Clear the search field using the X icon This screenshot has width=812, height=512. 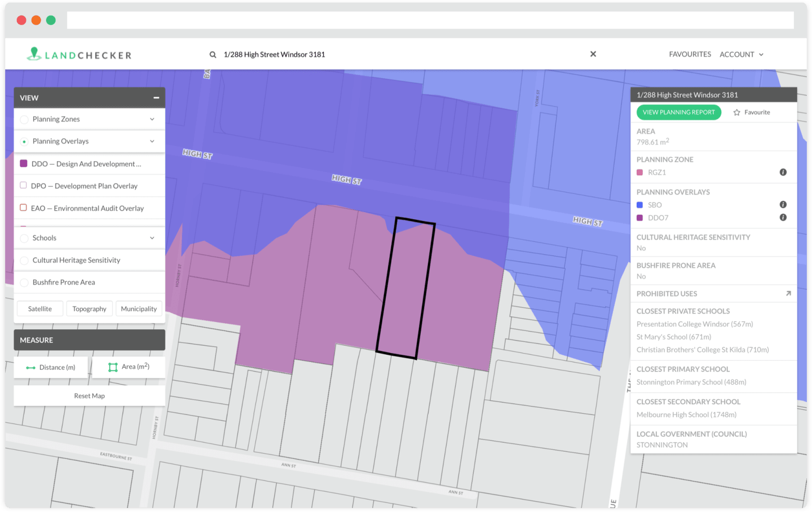[x=593, y=54]
